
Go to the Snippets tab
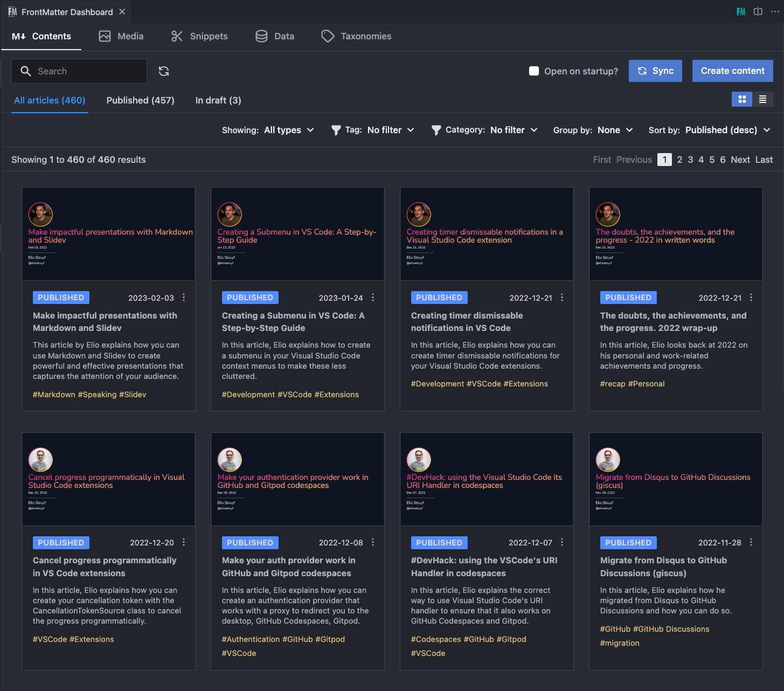point(199,37)
